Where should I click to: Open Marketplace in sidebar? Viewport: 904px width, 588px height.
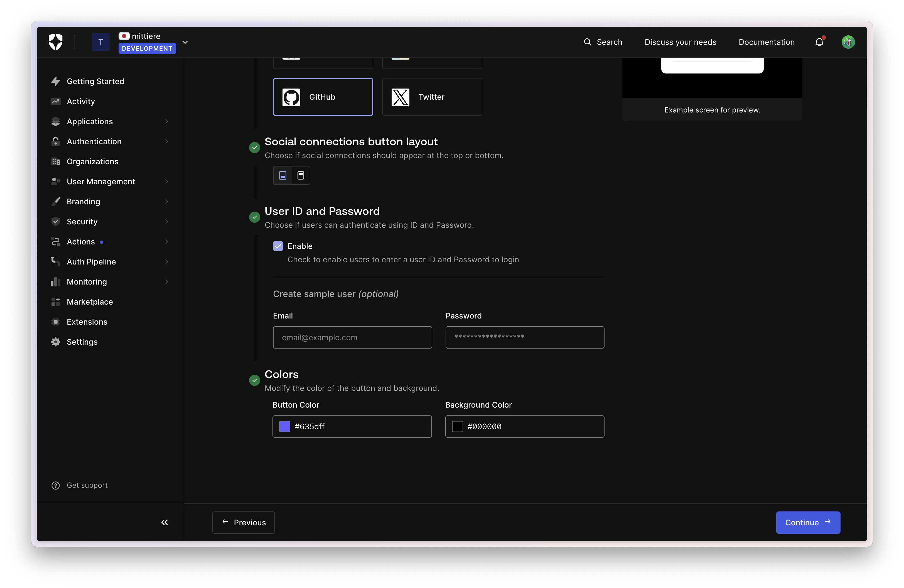coord(90,302)
